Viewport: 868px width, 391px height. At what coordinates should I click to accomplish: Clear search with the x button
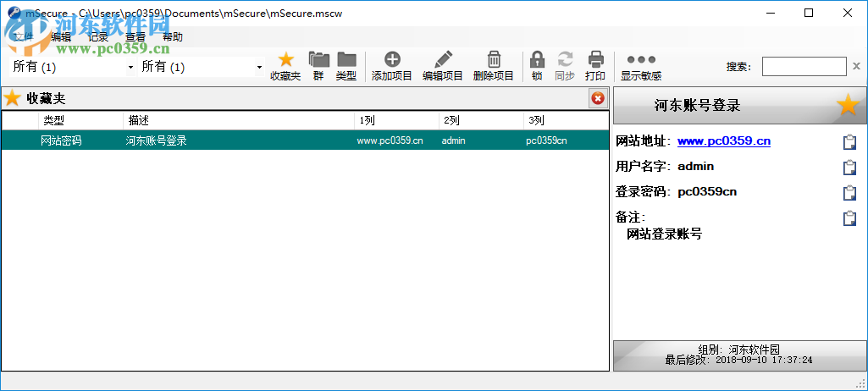pyautogui.click(x=856, y=67)
